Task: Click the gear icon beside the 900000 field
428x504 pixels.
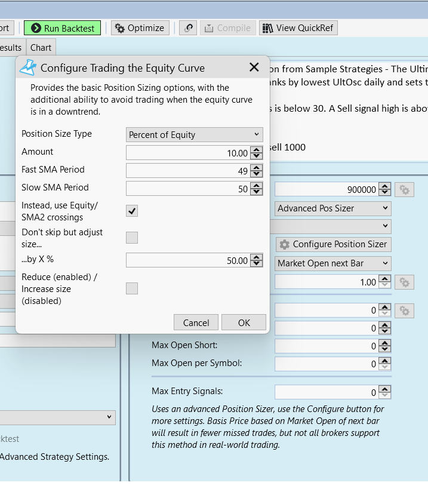Action: (x=405, y=190)
